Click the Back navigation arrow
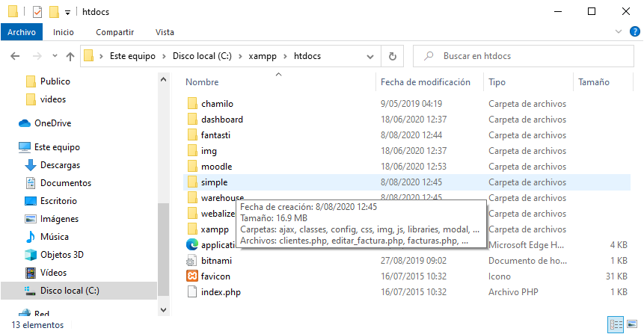Image resolution: width=644 pixels, height=334 pixels. coord(15,56)
